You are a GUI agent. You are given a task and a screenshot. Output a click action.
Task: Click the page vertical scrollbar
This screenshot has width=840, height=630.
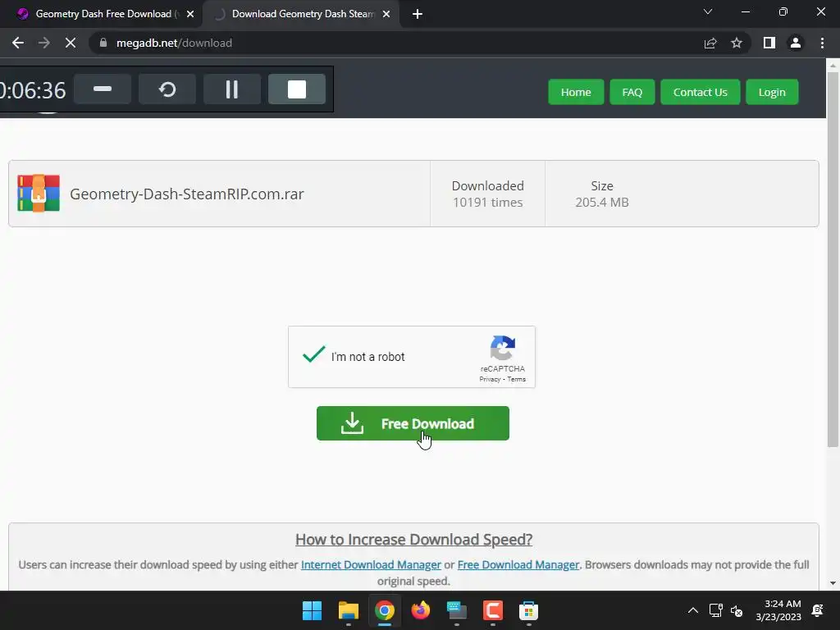click(x=833, y=260)
